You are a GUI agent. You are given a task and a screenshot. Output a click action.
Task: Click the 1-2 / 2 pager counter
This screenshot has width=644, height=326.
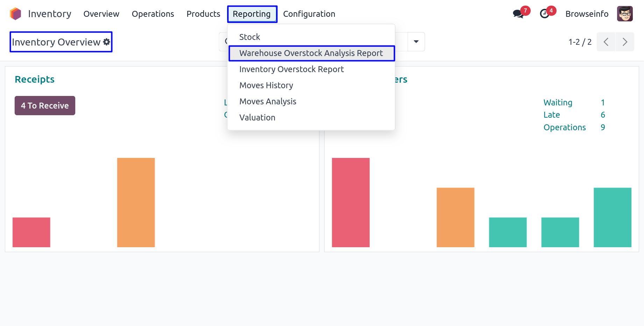pyautogui.click(x=580, y=42)
